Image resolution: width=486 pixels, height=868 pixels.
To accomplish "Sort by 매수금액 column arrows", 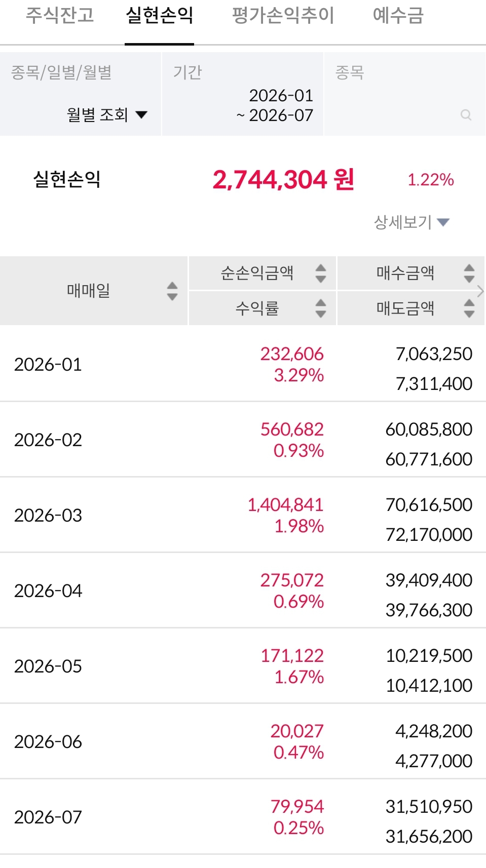I will [469, 273].
